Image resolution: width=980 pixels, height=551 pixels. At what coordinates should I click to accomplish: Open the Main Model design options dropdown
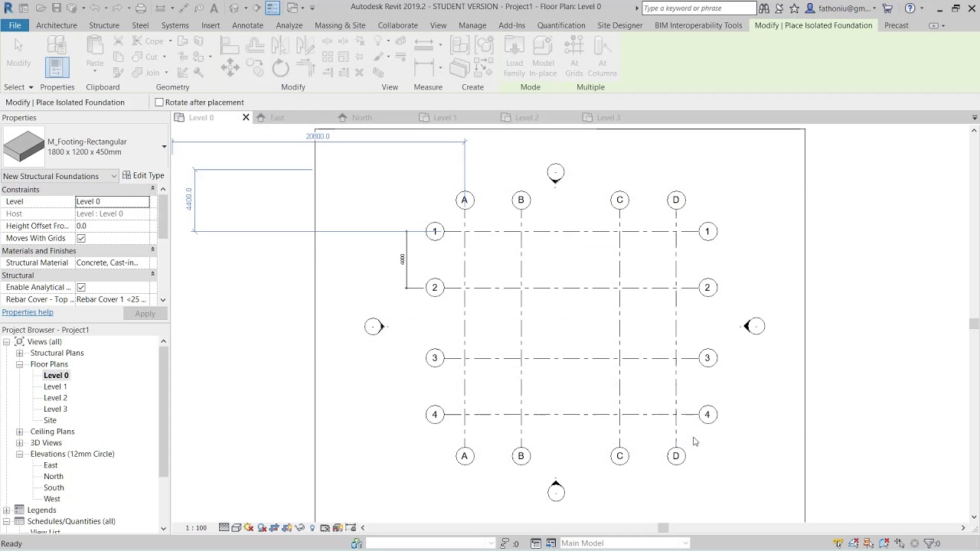click(x=624, y=543)
